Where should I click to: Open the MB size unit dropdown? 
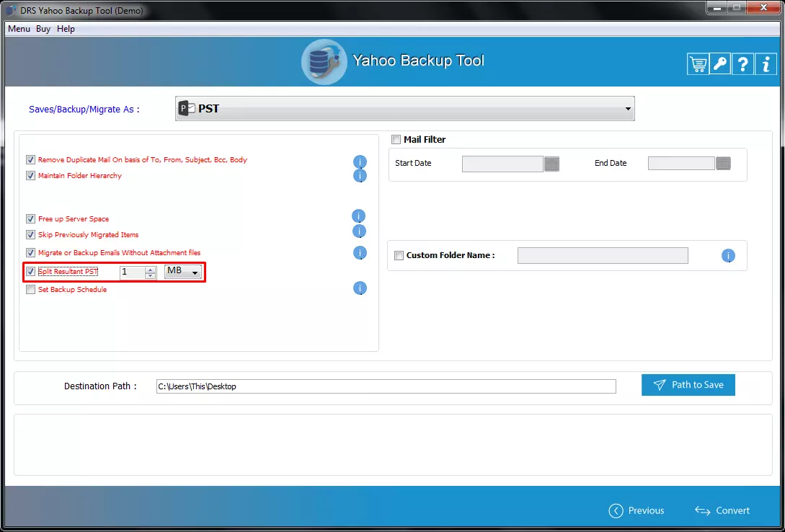[183, 272]
